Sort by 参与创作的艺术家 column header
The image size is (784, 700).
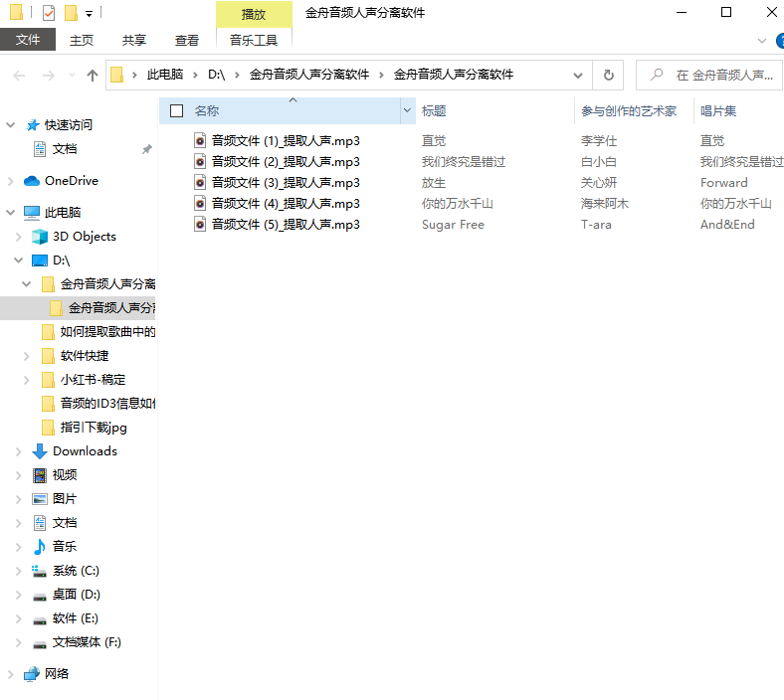coord(629,111)
